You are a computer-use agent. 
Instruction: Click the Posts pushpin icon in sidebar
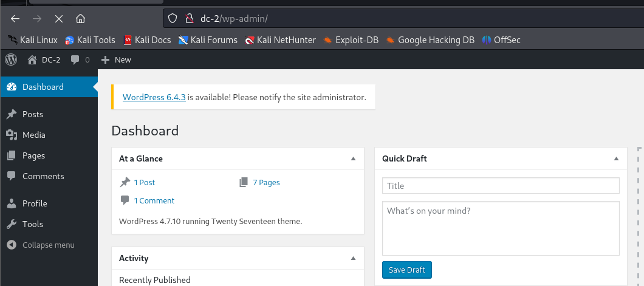[12, 115]
